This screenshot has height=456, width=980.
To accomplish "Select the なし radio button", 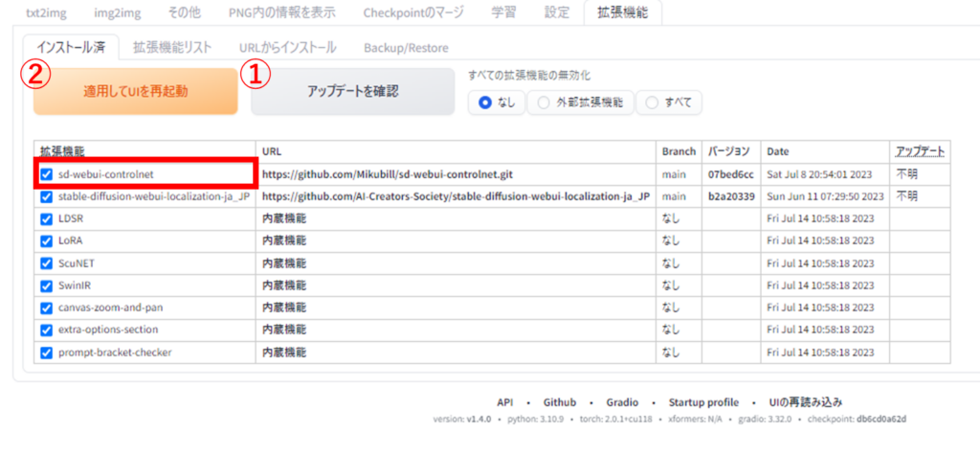I will [485, 102].
